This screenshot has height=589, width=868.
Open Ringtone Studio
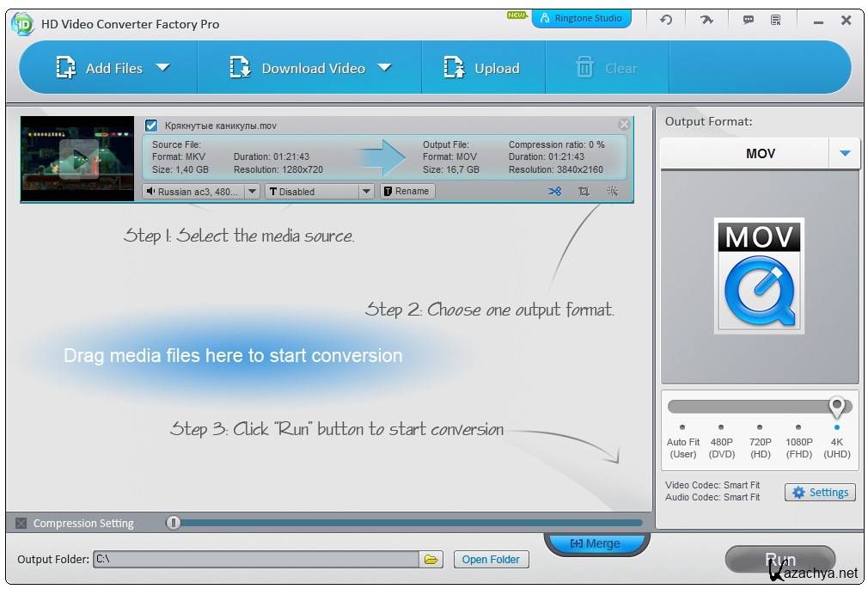[581, 19]
